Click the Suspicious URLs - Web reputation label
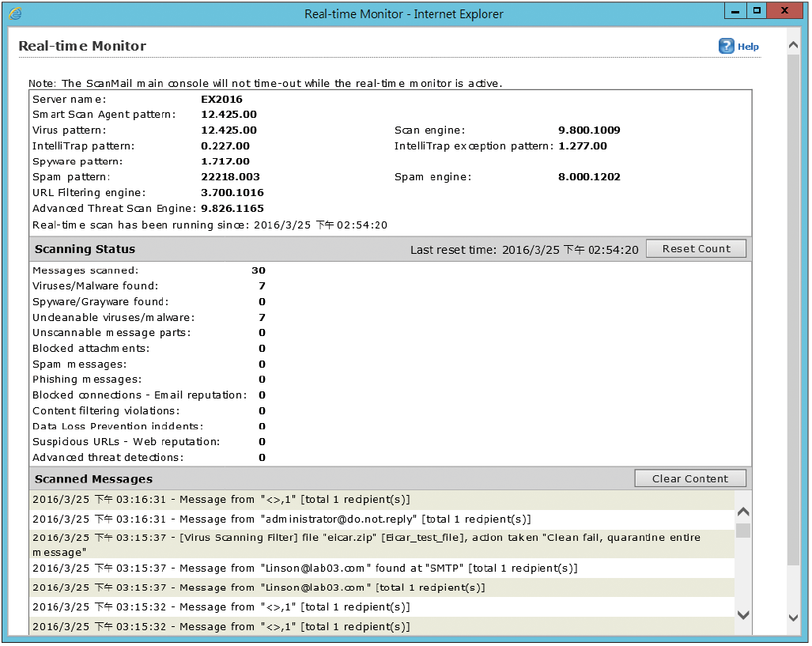 (126, 442)
